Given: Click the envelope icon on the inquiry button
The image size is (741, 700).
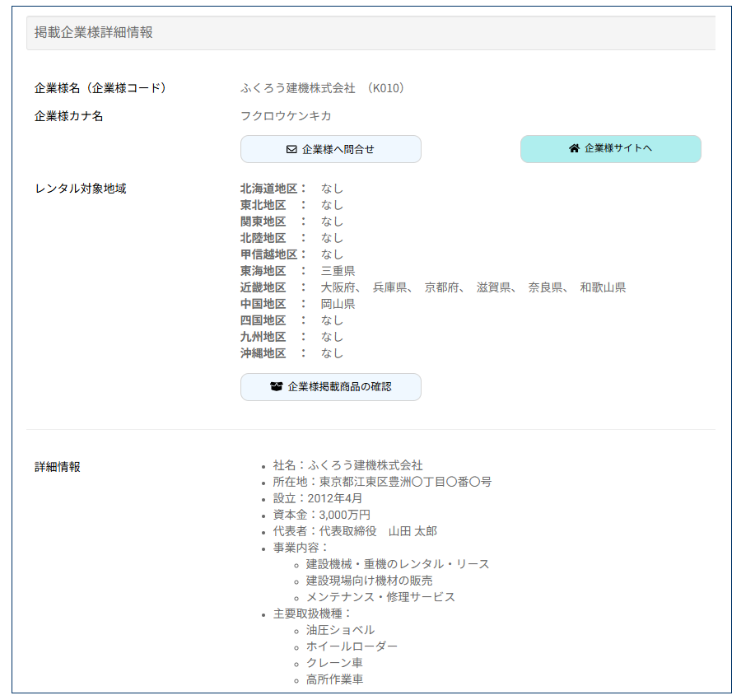Looking at the screenshot, I should point(291,149).
